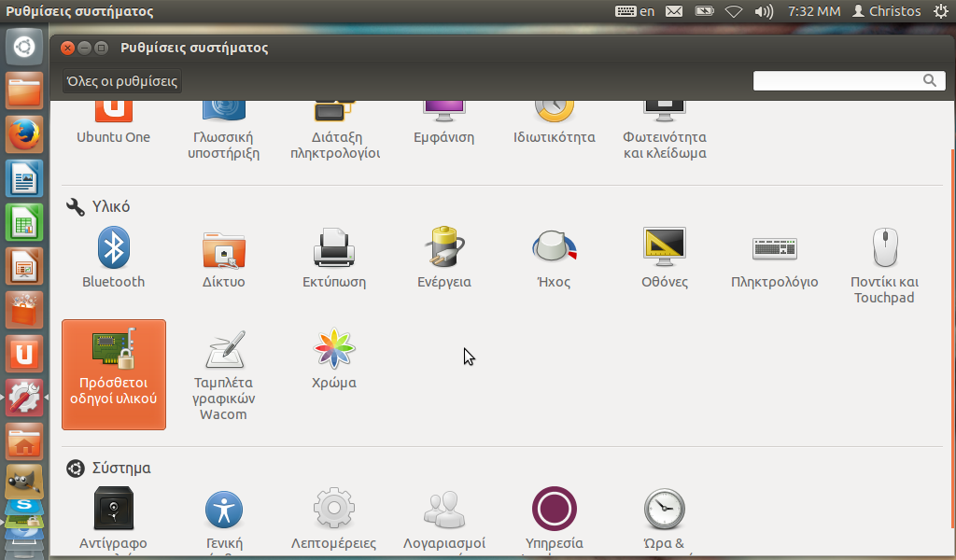Open Οθόνες display settings
Viewport: 956px width, 560px height.
click(x=665, y=258)
